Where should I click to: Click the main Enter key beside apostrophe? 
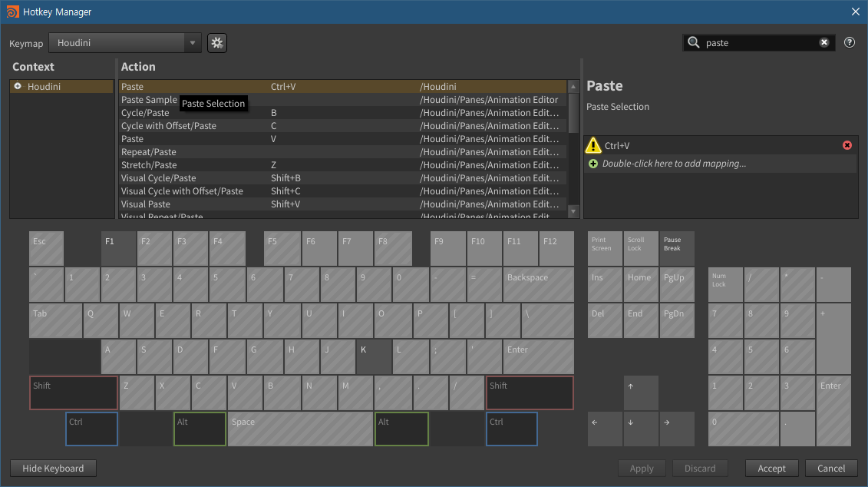[x=538, y=356]
